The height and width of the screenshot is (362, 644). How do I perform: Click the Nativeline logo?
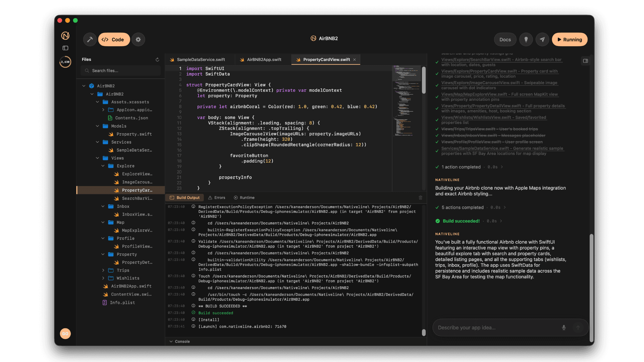coord(65,36)
